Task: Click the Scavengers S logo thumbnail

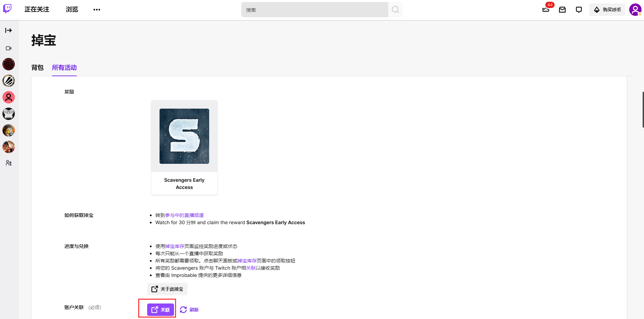Action: pyautogui.click(x=184, y=136)
